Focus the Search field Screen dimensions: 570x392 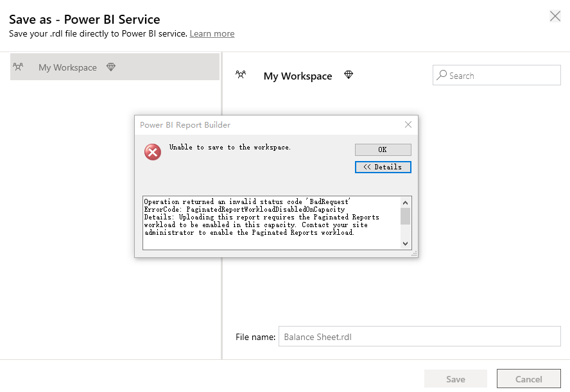point(497,75)
